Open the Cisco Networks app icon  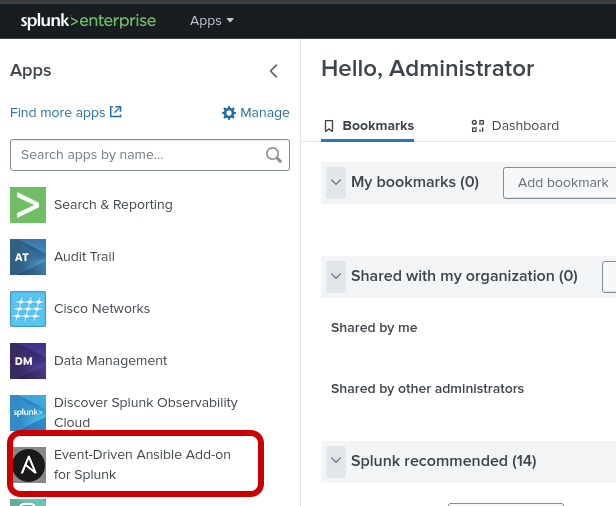coord(28,309)
